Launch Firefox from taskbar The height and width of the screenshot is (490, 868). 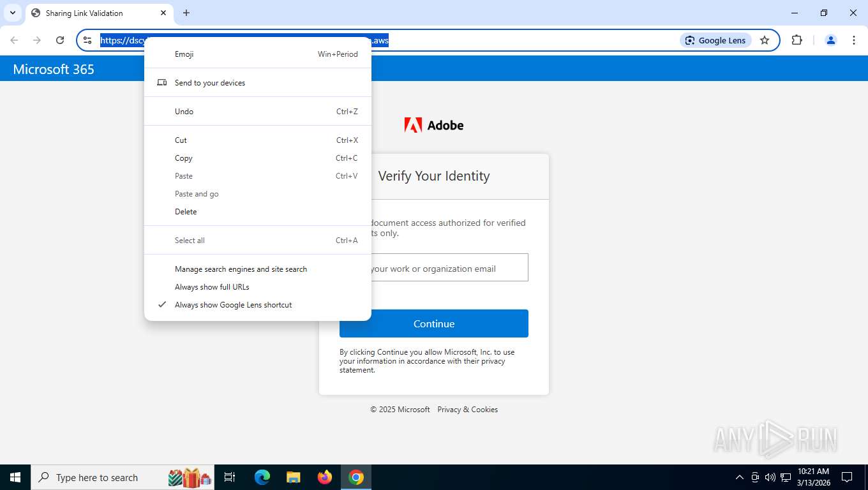click(325, 477)
